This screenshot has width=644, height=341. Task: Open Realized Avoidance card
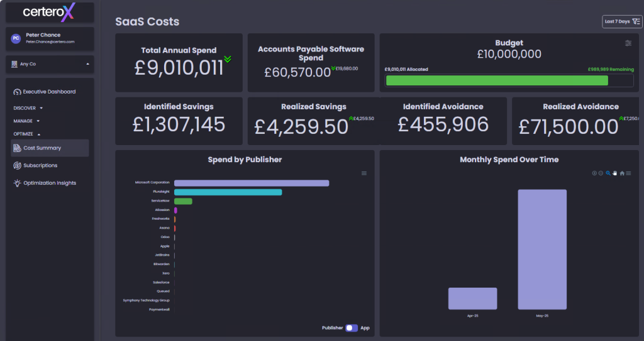point(575,121)
